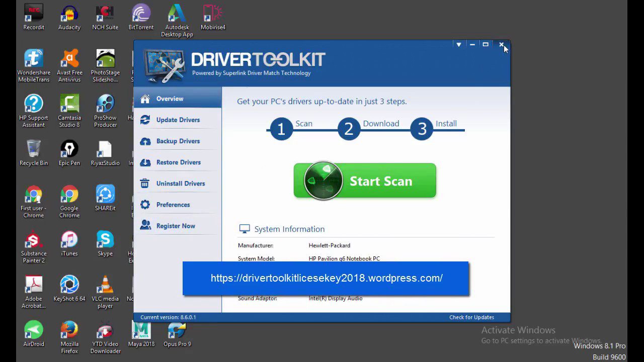Open the Recordit desktop shortcut
Screen dimensions: 644x362
pyautogui.click(x=34, y=18)
